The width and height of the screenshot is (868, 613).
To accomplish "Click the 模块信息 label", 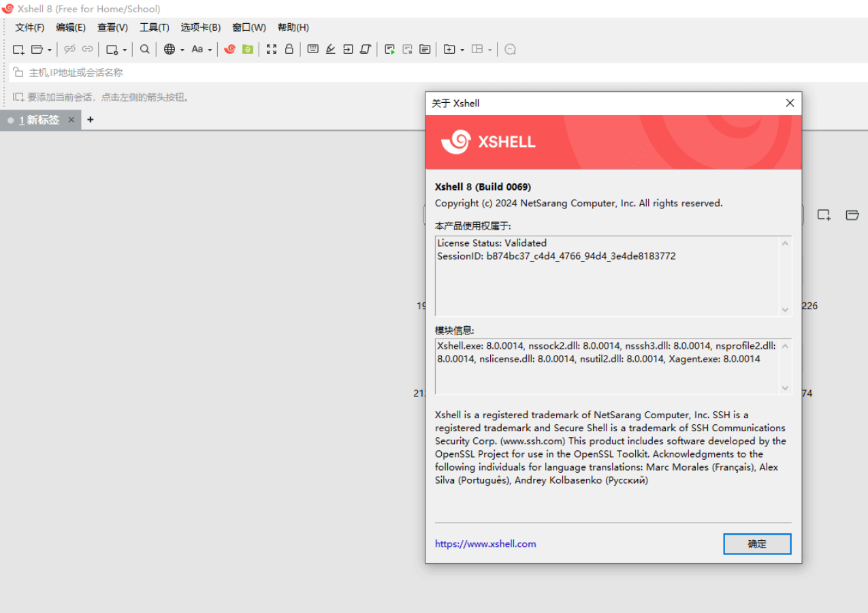I will [455, 330].
